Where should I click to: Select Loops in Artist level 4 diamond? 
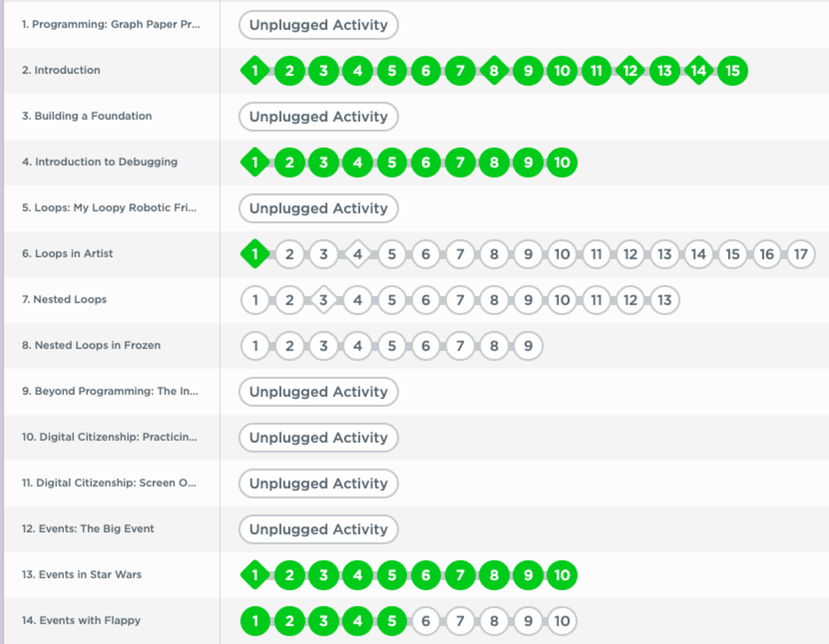click(x=357, y=254)
